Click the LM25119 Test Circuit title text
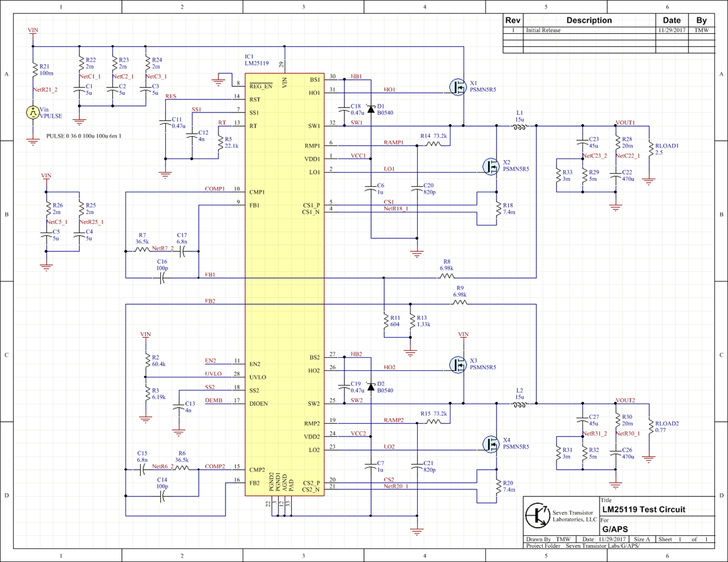 (x=645, y=509)
